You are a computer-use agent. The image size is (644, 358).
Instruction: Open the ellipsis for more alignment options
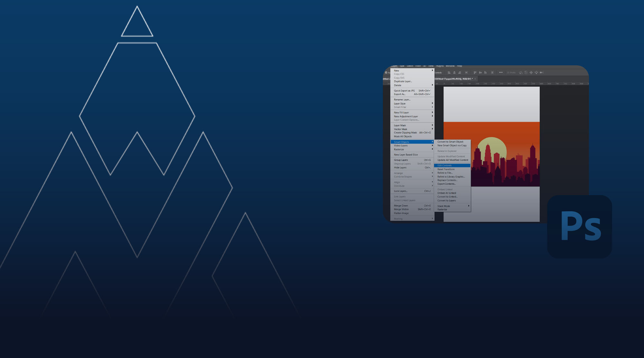coord(501,73)
